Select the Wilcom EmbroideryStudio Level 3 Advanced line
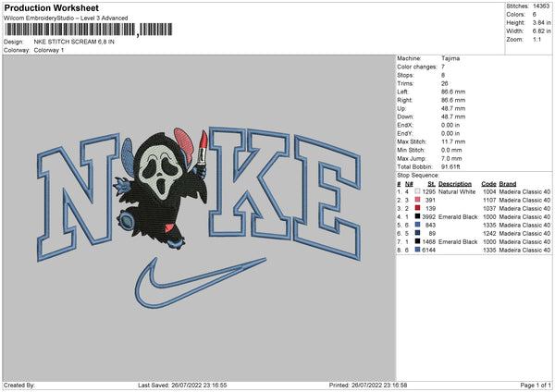The image size is (555, 392). pos(66,18)
